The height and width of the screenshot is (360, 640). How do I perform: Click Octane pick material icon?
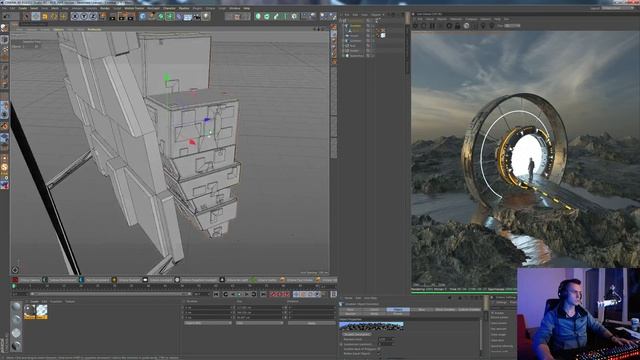tap(491, 25)
